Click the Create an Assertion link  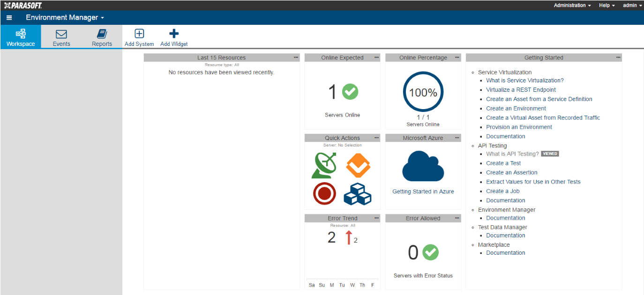click(512, 173)
